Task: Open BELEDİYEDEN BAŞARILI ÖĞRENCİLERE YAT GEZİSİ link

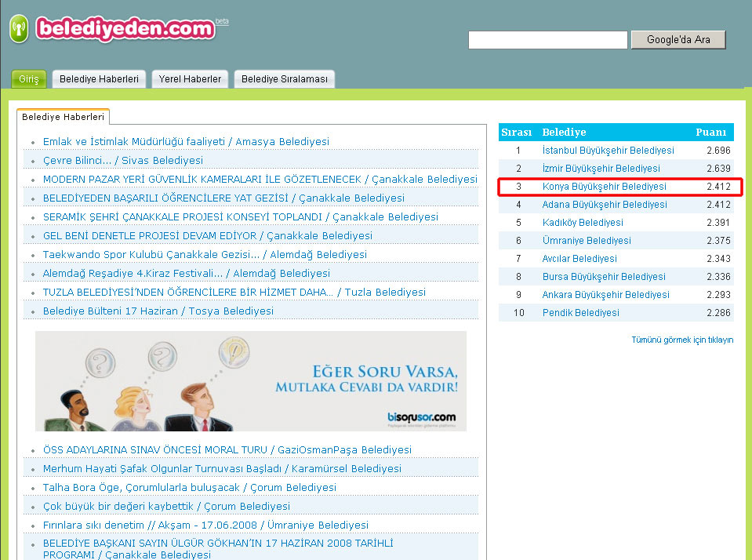Action: 223,198
